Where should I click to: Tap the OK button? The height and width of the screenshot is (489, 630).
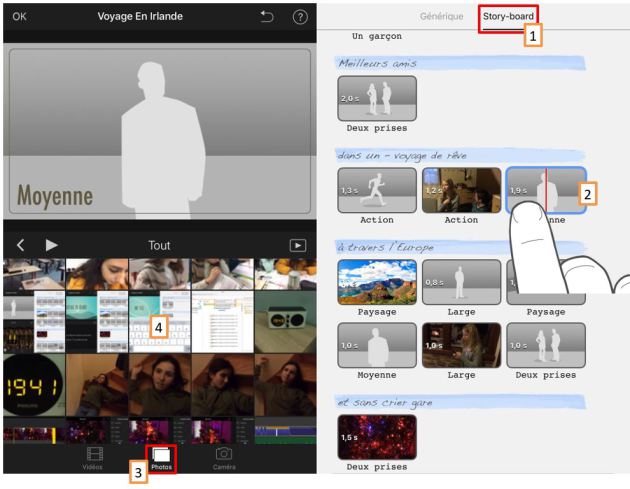click(x=19, y=16)
